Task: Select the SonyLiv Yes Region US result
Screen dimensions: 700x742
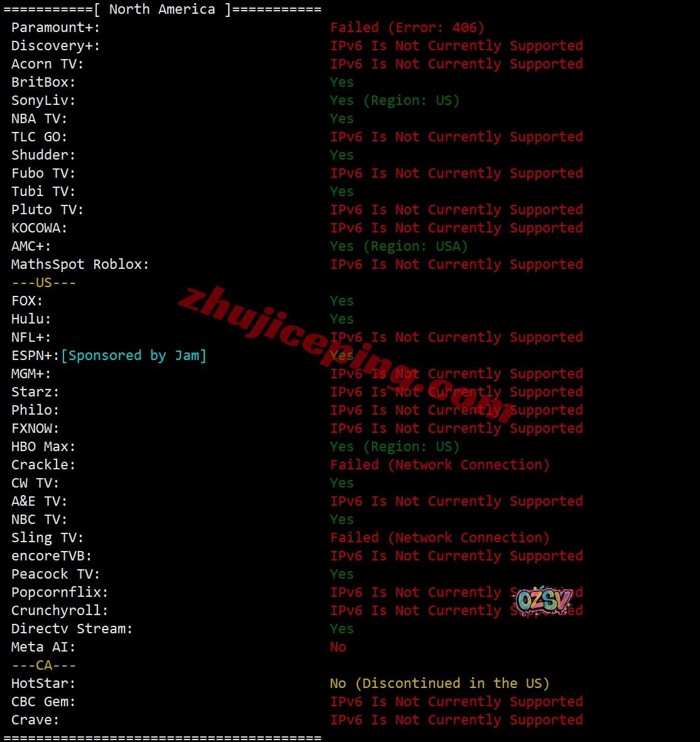Action: tap(395, 101)
